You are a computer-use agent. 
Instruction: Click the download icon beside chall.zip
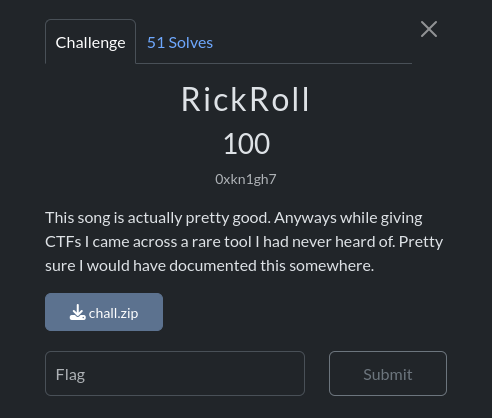click(x=77, y=312)
